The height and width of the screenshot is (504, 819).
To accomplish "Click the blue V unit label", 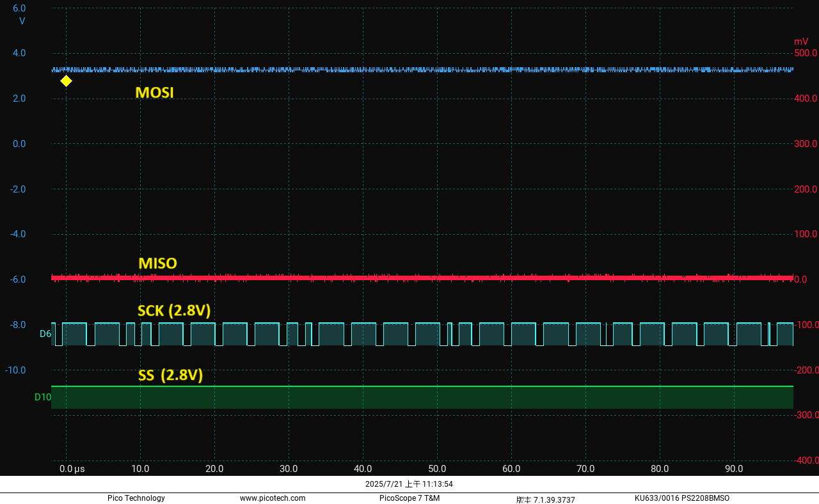I will (x=22, y=21).
